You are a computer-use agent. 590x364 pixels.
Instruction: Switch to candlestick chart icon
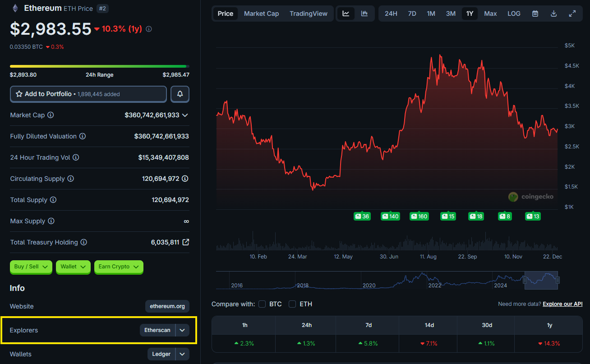(364, 14)
